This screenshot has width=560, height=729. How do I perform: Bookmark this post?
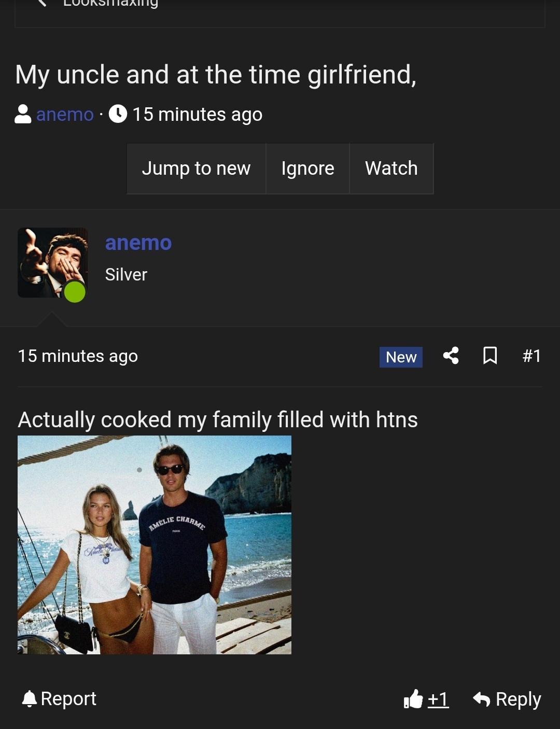click(x=490, y=356)
